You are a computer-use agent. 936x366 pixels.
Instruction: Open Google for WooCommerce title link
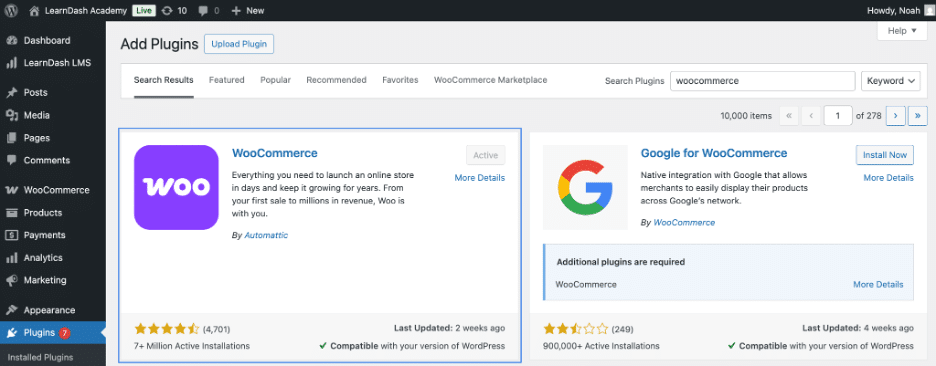[714, 153]
